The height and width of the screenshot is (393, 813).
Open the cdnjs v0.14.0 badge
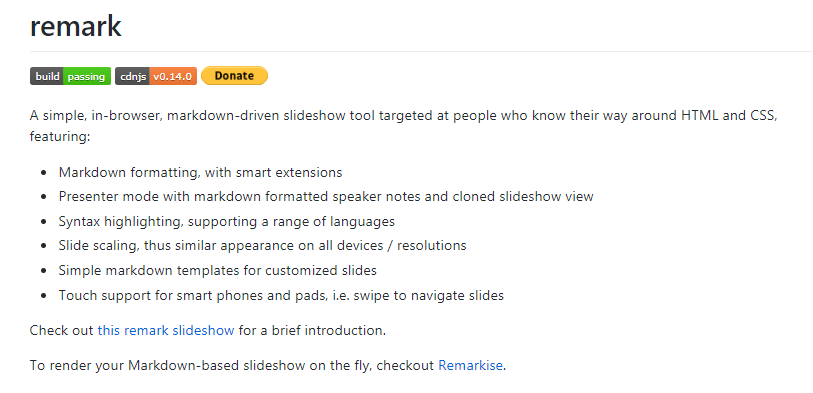coord(156,76)
